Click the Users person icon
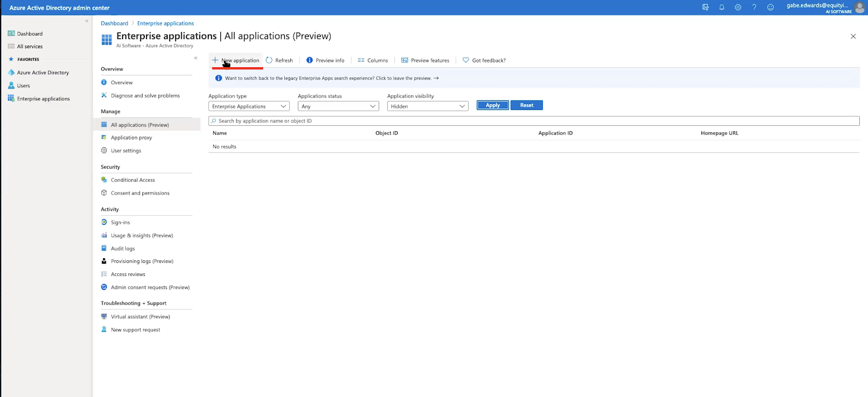This screenshot has height=397, width=868. pos(11,86)
